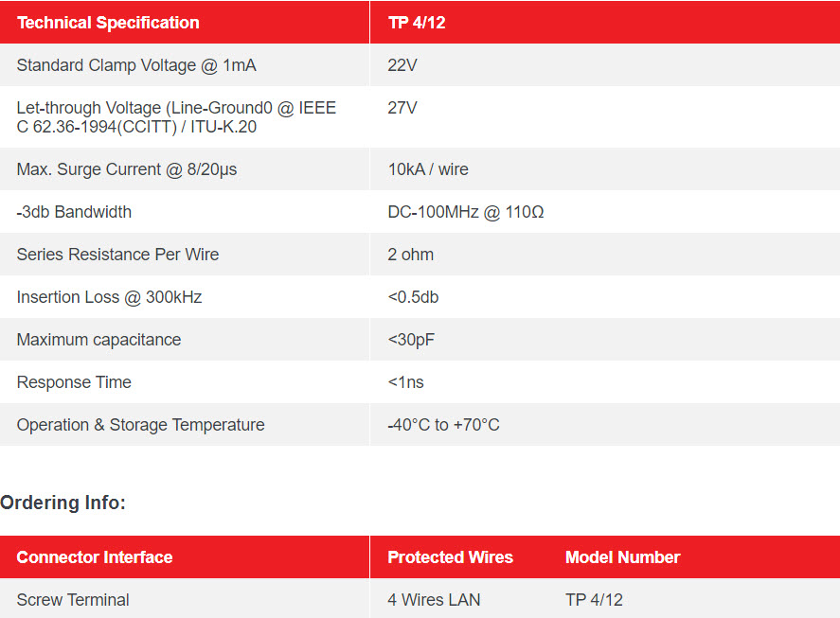840x618 pixels.
Task: Click the TP 4/12 column header
Action: coord(417,23)
